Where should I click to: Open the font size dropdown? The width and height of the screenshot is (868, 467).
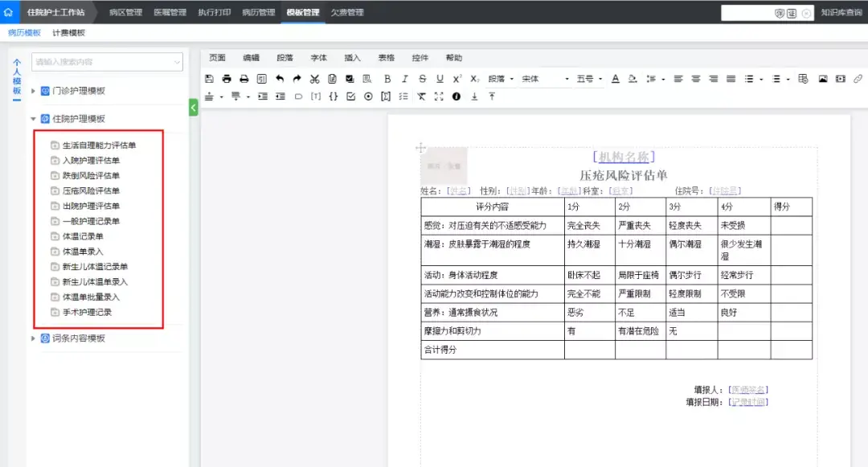pyautogui.click(x=589, y=79)
